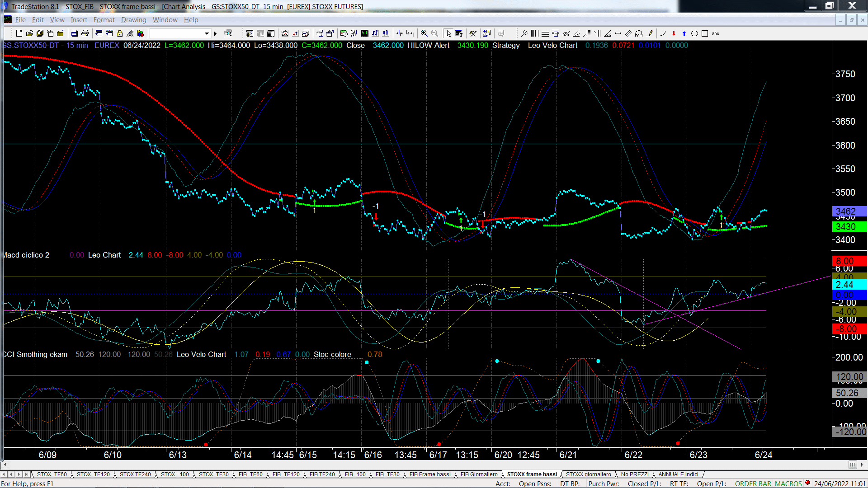Click the 6/20 date on time axis
Viewport: 868px width, 488px height.
(503, 455)
